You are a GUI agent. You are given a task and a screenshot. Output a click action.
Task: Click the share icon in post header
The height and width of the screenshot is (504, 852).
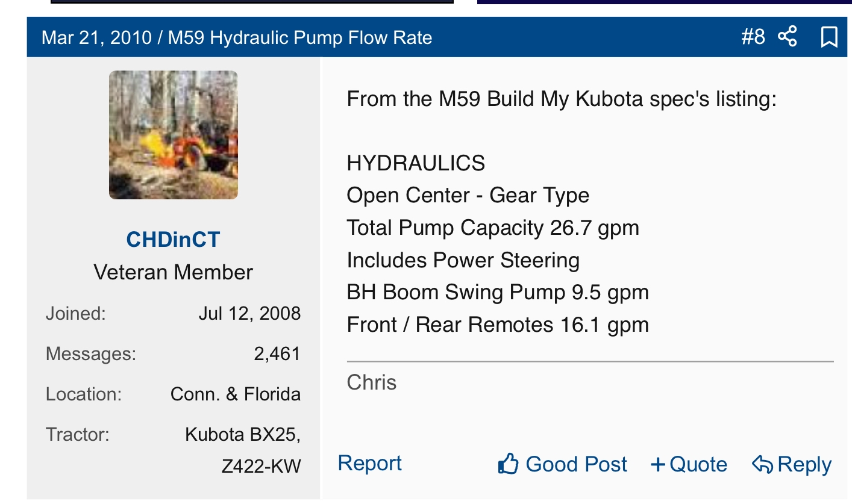point(788,37)
